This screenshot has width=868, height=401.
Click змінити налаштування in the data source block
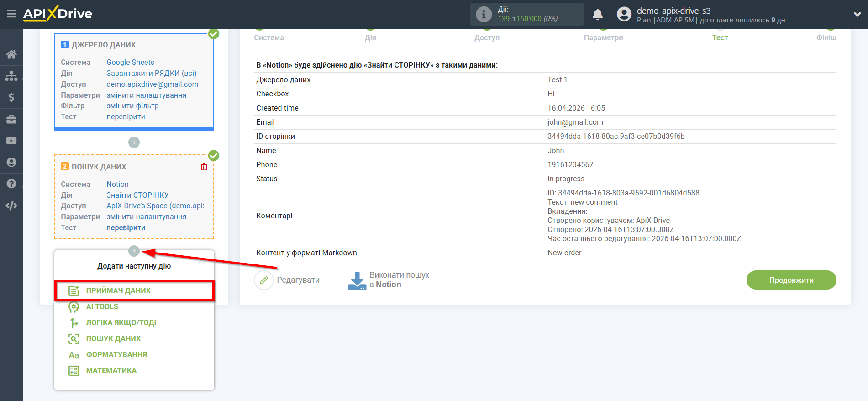[147, 95]
